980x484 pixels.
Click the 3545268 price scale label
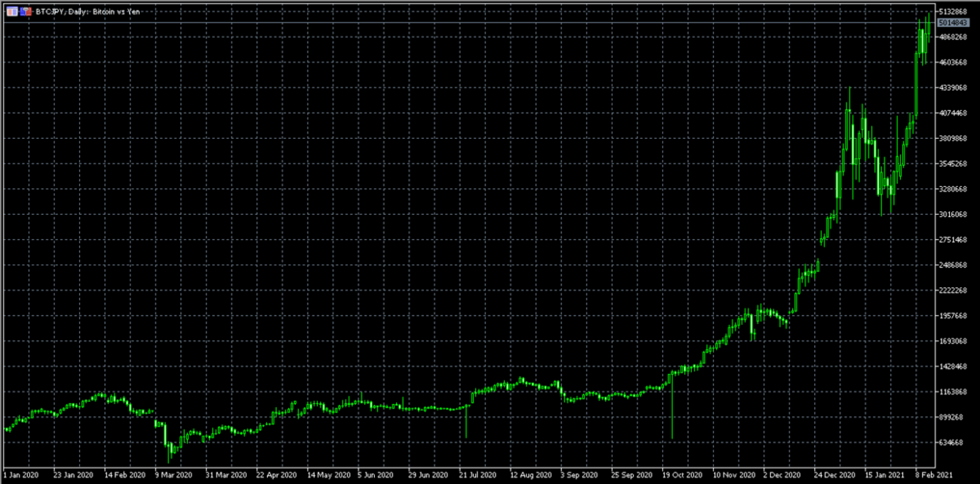click(x=954, y=164)
